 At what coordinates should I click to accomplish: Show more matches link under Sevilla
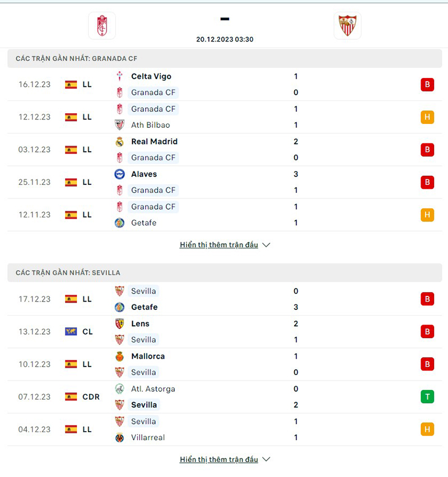[219, 460]
